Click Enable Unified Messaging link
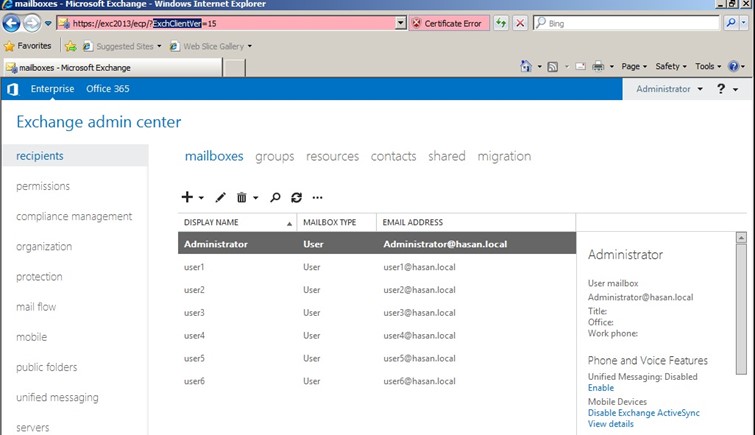 tap(601, 388)
